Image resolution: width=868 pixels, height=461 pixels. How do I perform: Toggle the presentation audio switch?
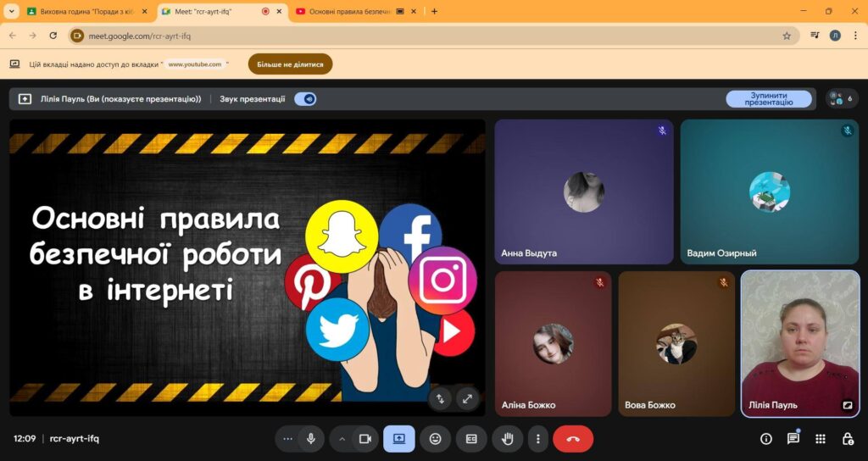click(x=305, y=99)
